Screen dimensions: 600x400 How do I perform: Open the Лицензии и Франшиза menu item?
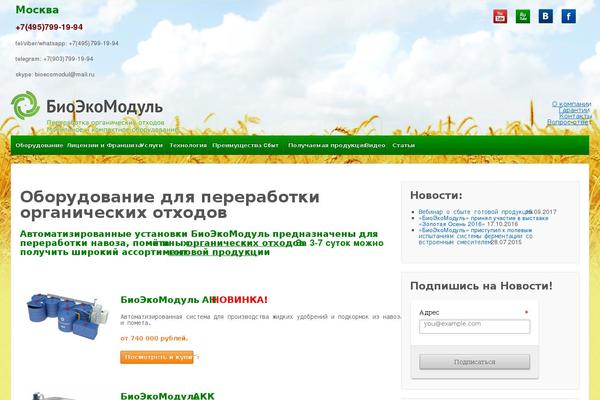[x=104, y=145]
